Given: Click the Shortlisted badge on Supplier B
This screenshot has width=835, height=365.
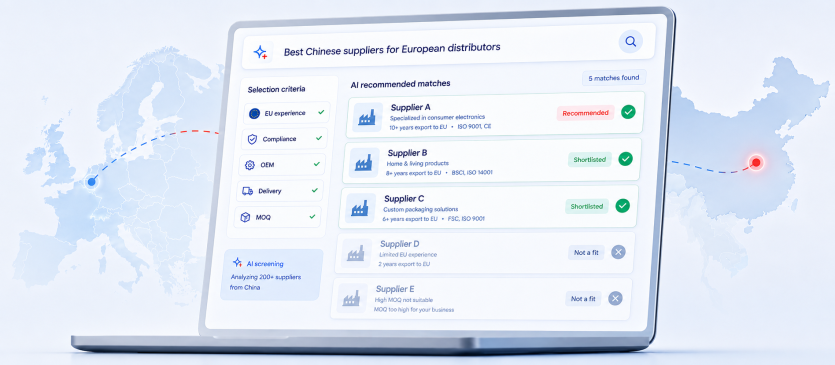Looking at the screenshot, I should 590,159.
